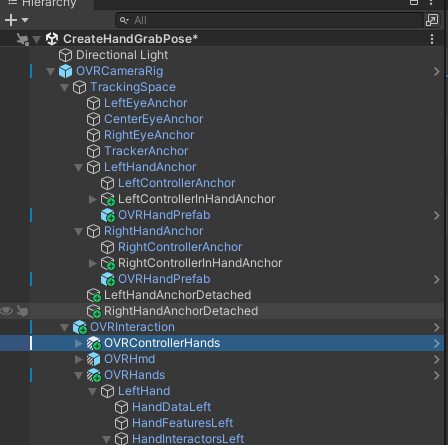Open OVRCameraRig prefab with right chevron

(436, 71)
